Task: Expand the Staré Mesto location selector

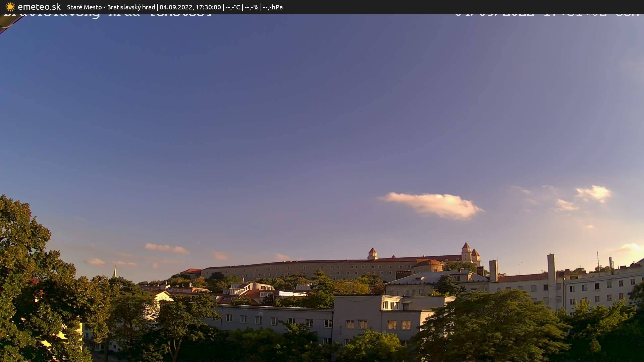Action: pos(84,7)
